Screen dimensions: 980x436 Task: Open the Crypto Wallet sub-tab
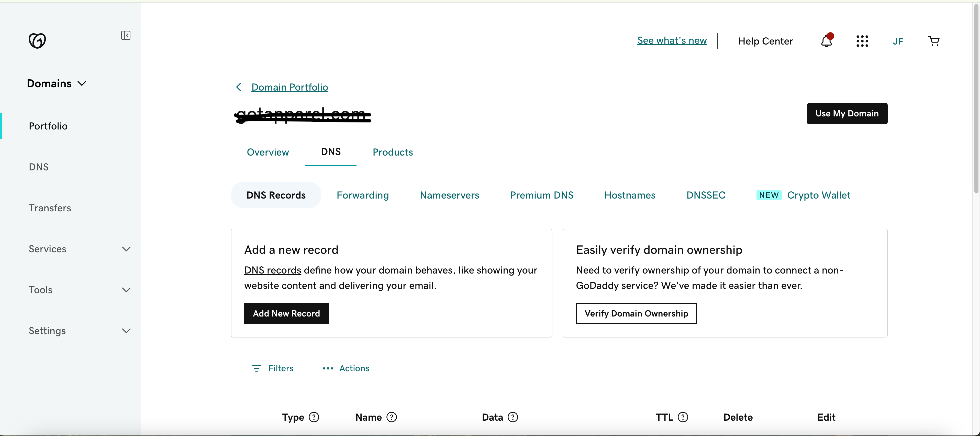[818, 195]
